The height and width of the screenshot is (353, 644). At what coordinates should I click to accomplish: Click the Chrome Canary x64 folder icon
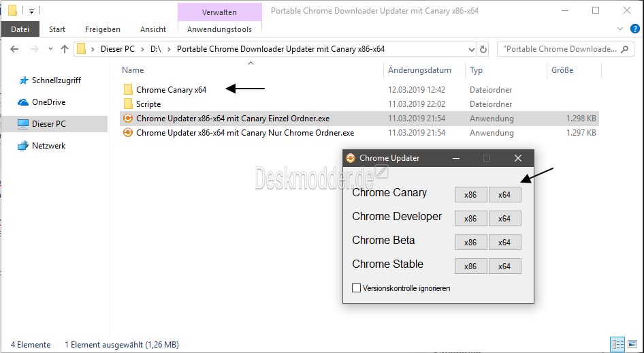pyautogui.click(x=128, y=89)
